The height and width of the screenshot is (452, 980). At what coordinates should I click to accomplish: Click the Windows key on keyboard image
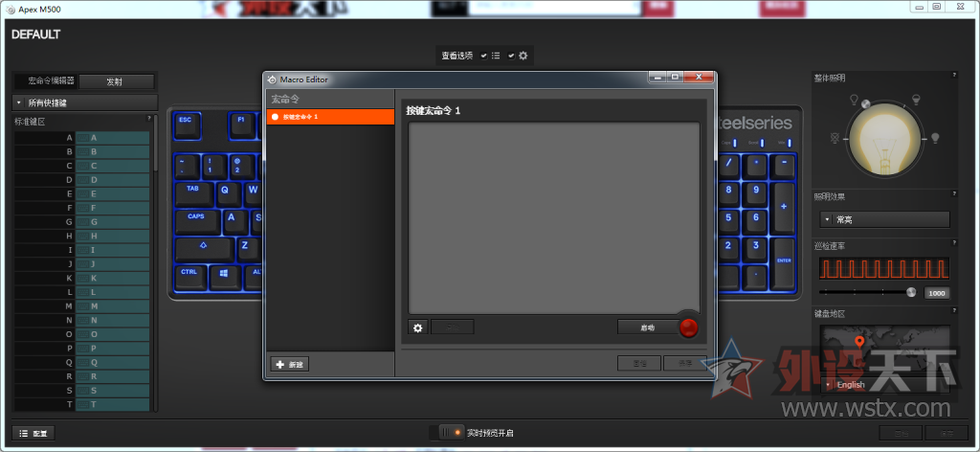[224, 278]
